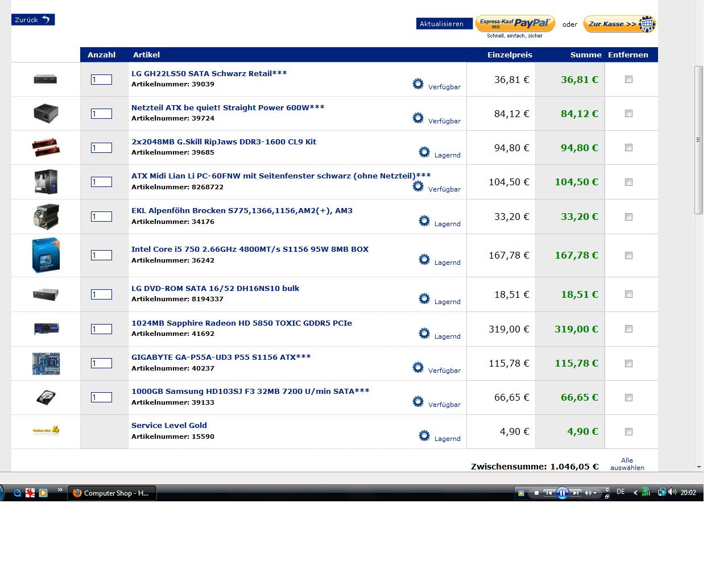Check Entfernen box for be quiet! Netzteil
Viewport: 728px width, 582px height.
(628, 114)
